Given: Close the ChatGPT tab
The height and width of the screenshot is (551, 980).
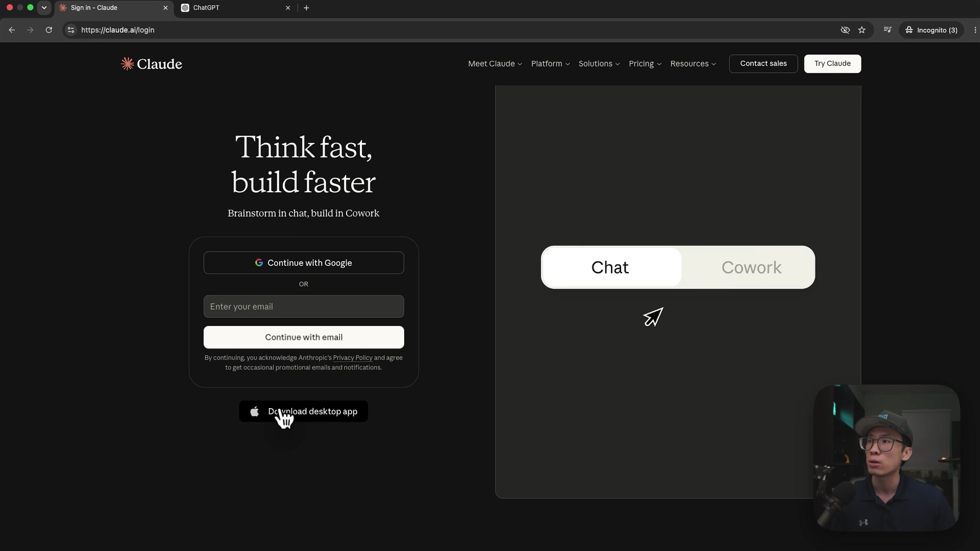Looking at the screenshot, I should click(288, 8).
